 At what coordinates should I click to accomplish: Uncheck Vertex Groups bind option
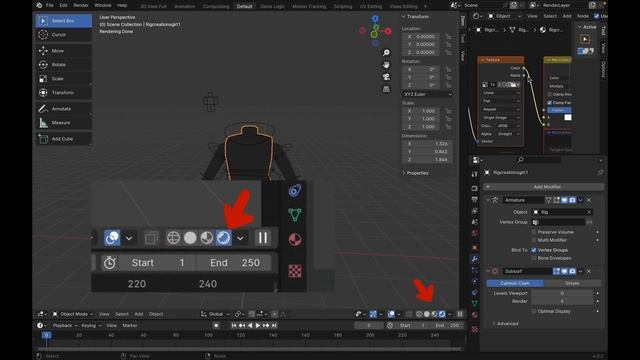pos(534,250)
